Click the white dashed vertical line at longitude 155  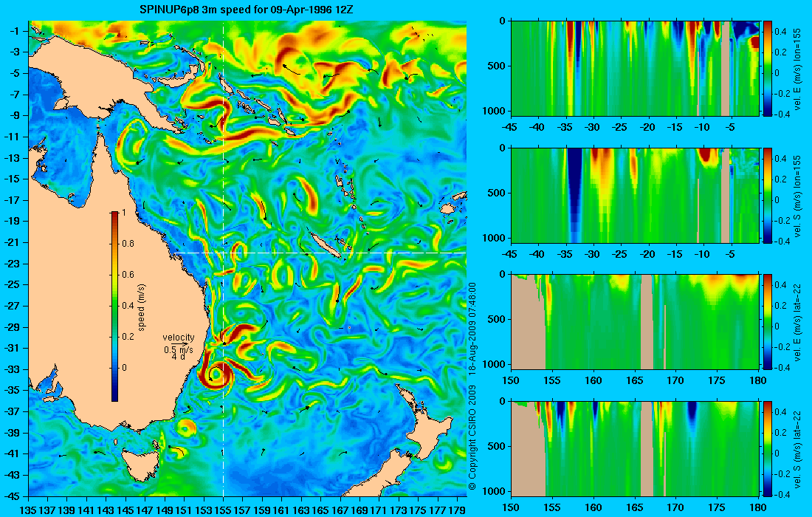(223, 258)
